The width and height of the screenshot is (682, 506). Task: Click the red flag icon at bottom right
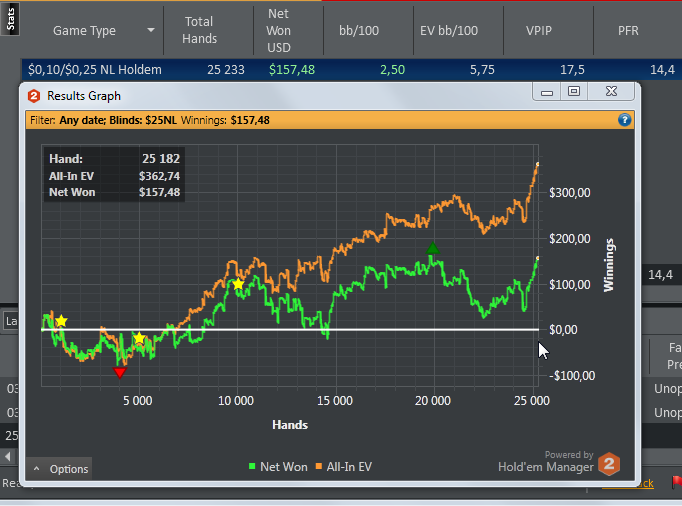point(676,482)
